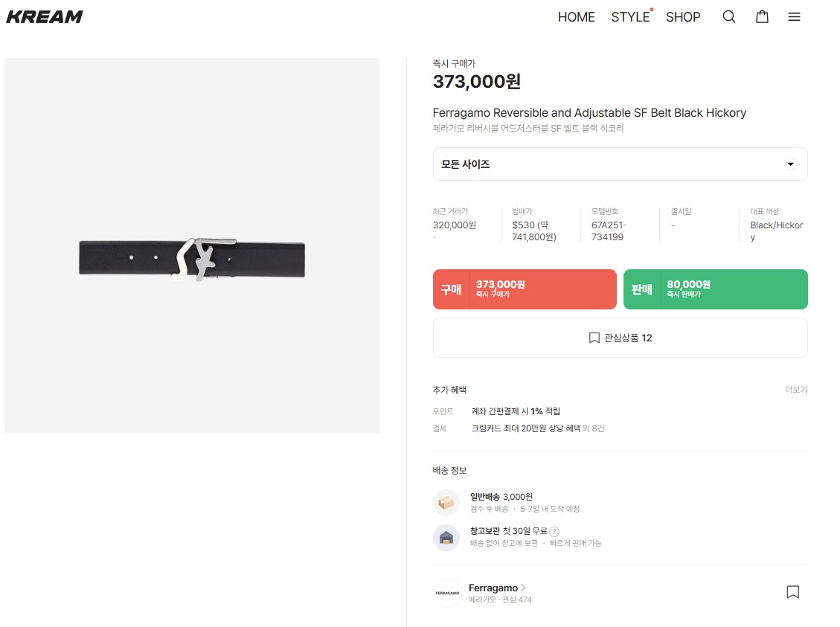This screenshot has height=627, width=840.
Task: Open the SHOP menu
Action: 683,17
